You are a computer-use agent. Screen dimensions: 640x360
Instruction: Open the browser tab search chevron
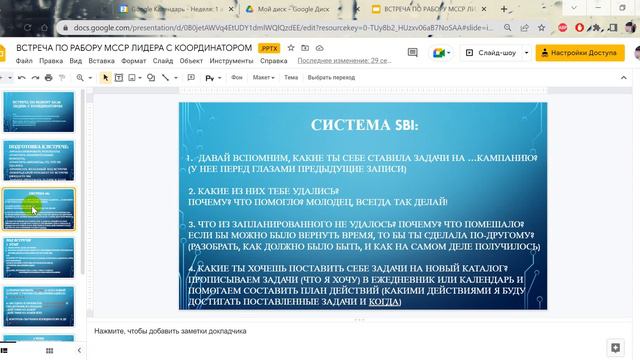pos(574,8)
